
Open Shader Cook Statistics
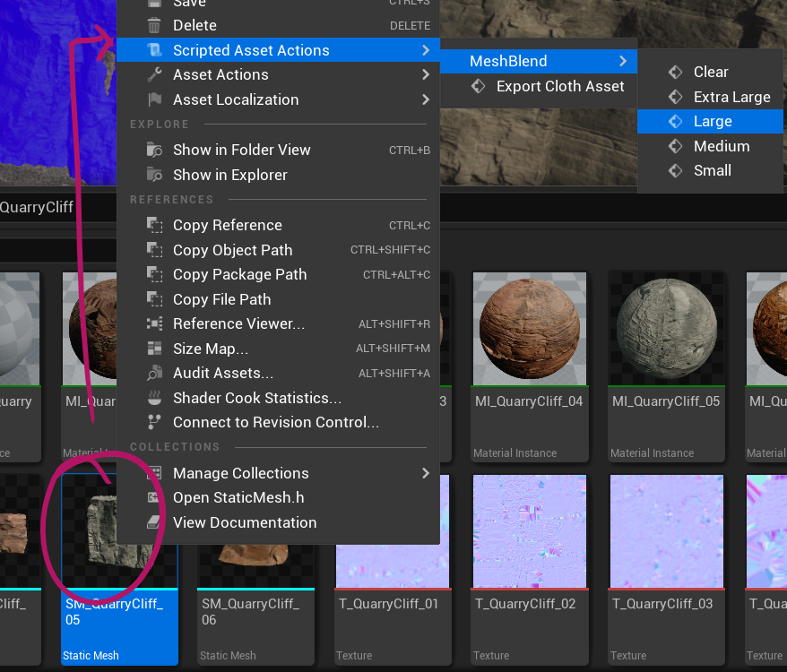(x=279, y=398)
